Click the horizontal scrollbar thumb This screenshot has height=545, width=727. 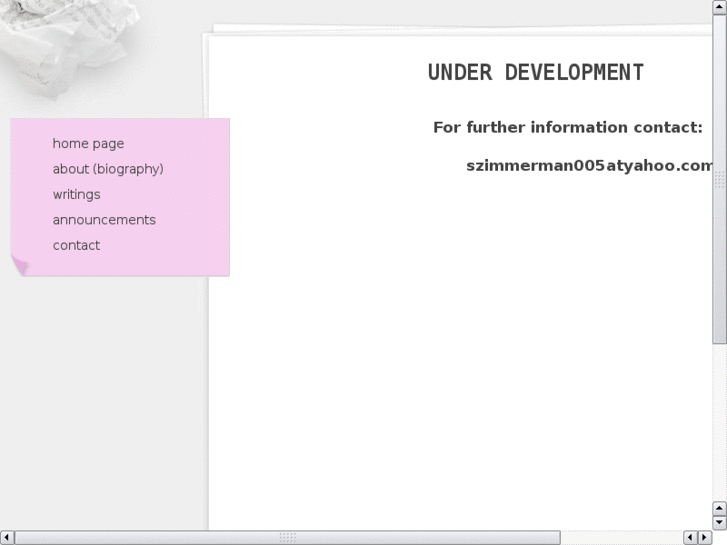click(x=287, y=537)
